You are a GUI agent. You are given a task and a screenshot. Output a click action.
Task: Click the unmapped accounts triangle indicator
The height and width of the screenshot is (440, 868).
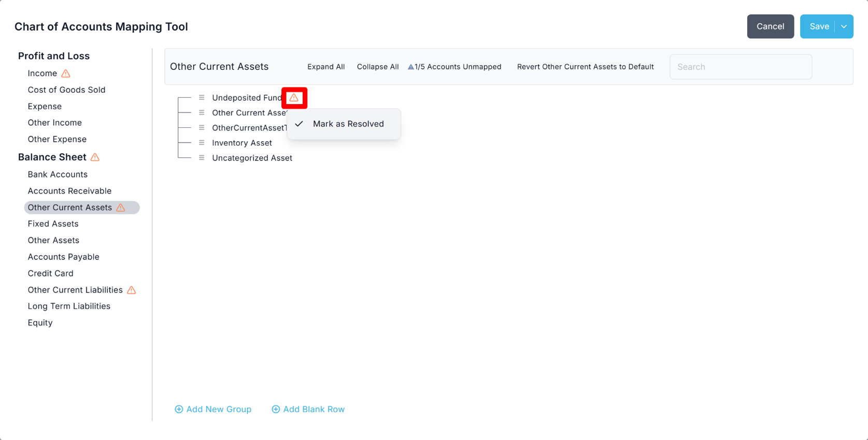point(411,67)
